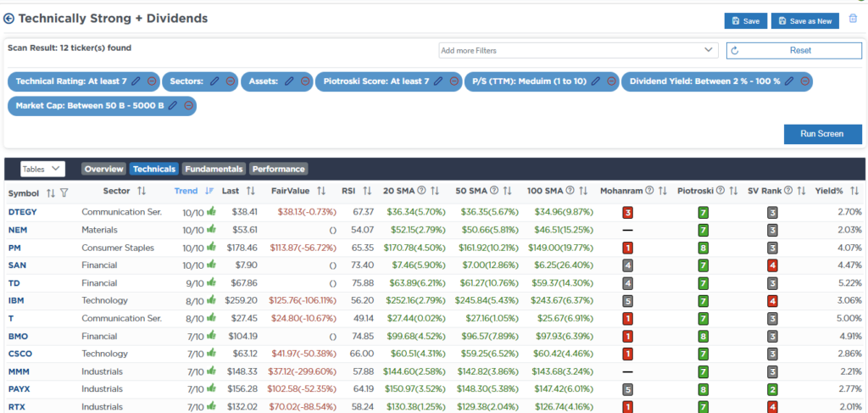Open the Add more Filters dropdown

point(579,51)
